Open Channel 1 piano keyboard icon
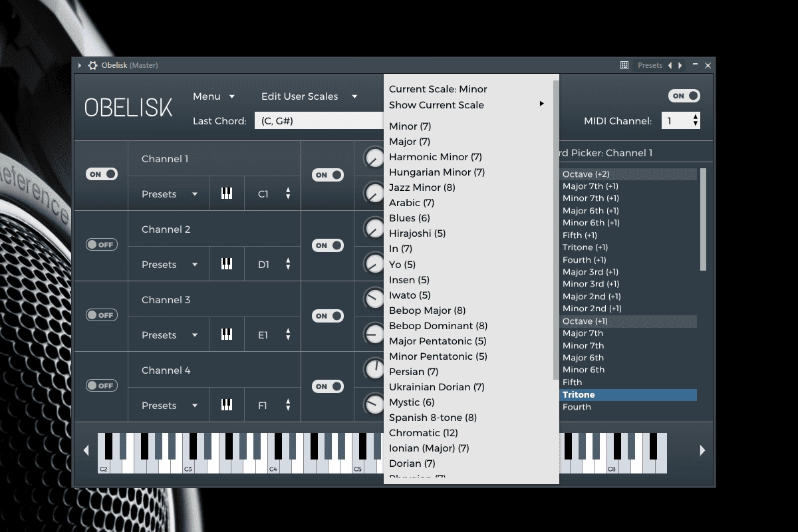Screen dimensions: 798x532 coord(227,194)
